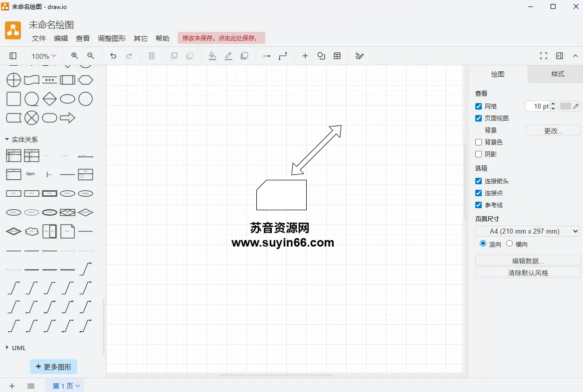583x392 pixels.
Task: Toggle the format panel visibility icon
Action: click(559, 56)
